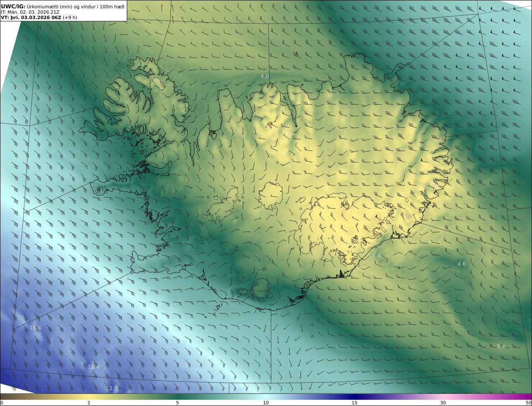
Task: Click the initial time line "IT: Mán. 02. 03. 2026 21Z"
Action: click(x=30, y=12)
